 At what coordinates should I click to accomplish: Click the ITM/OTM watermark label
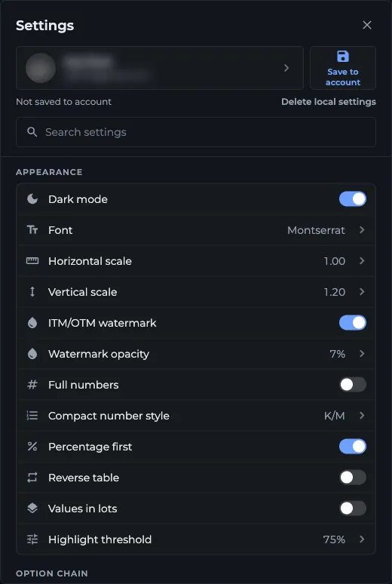point(102,323)
